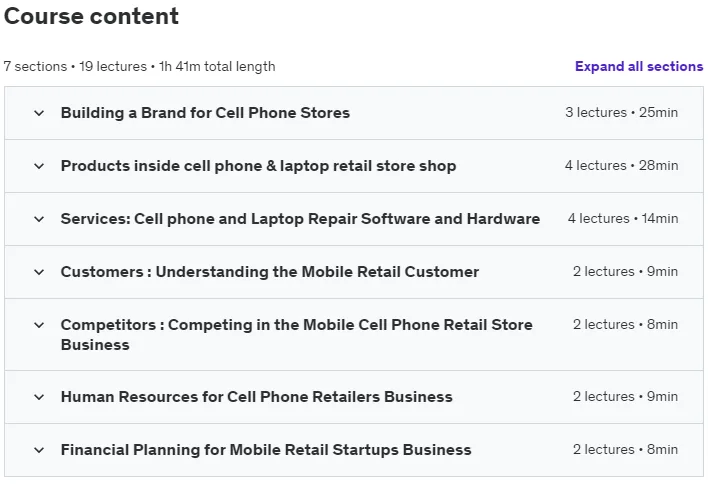Click the 4 lectures • 28min label
Viewport: 708px width, 484px height.
[621, 166]
